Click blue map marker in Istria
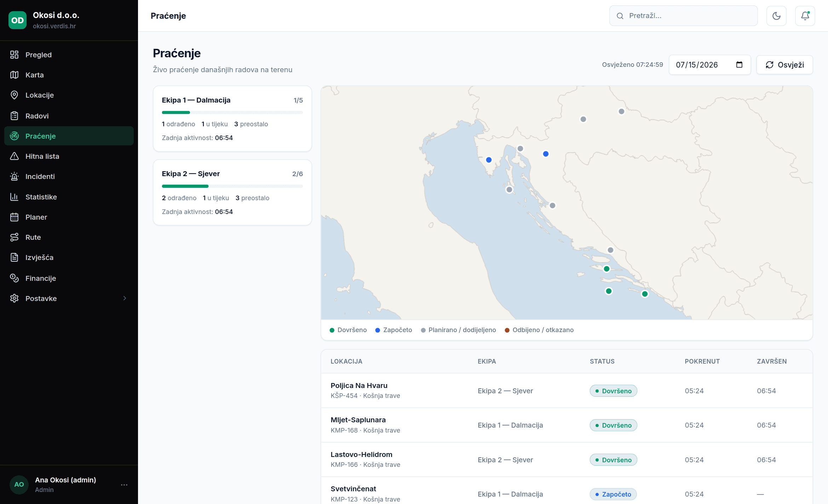 click(x=489, y=160)
